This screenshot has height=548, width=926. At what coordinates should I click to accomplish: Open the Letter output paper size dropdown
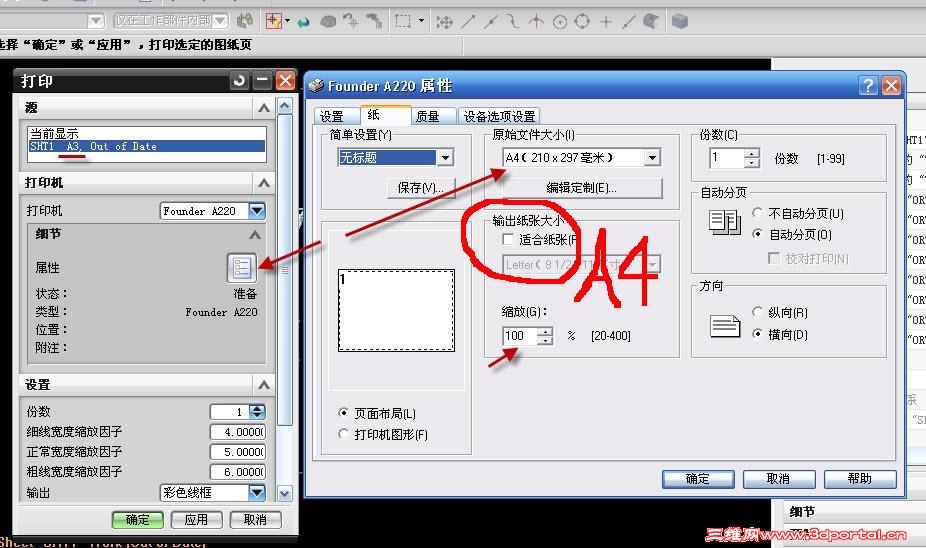653,264
